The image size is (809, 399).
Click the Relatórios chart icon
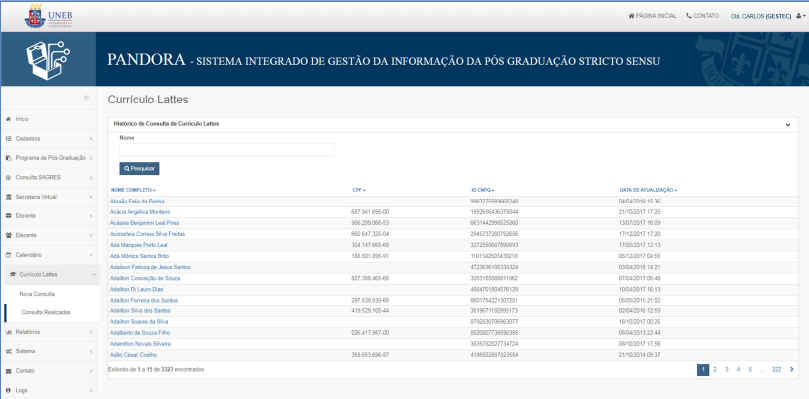8,332
